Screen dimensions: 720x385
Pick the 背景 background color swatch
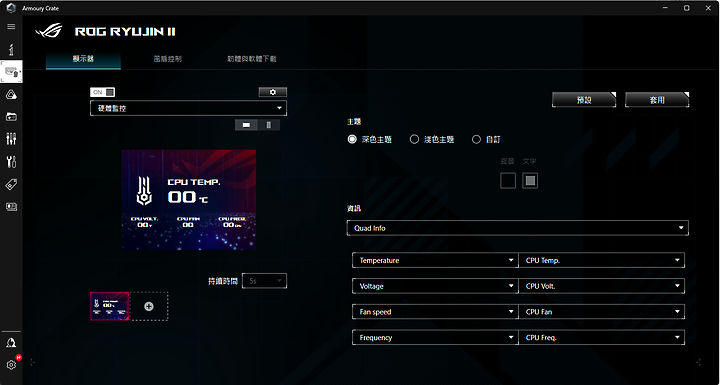pyautogui.click(x=508, y=181)
